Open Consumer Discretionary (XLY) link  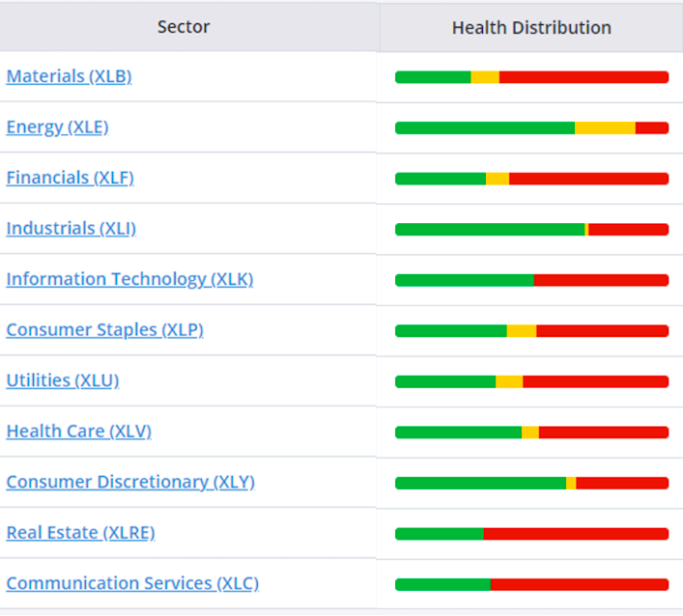coord(130,482)
